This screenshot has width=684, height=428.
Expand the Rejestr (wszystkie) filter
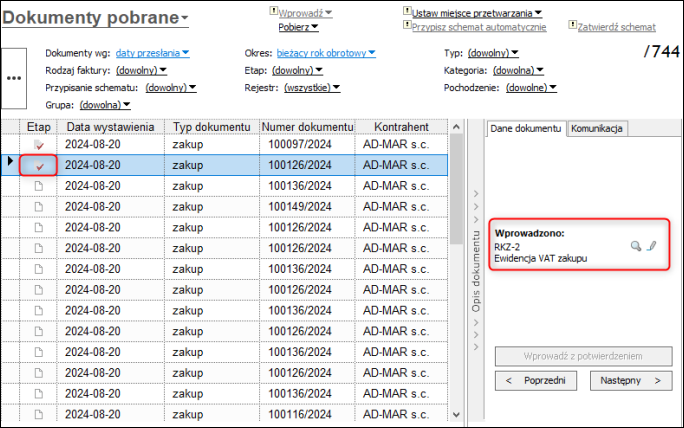[x=312, y=88]
